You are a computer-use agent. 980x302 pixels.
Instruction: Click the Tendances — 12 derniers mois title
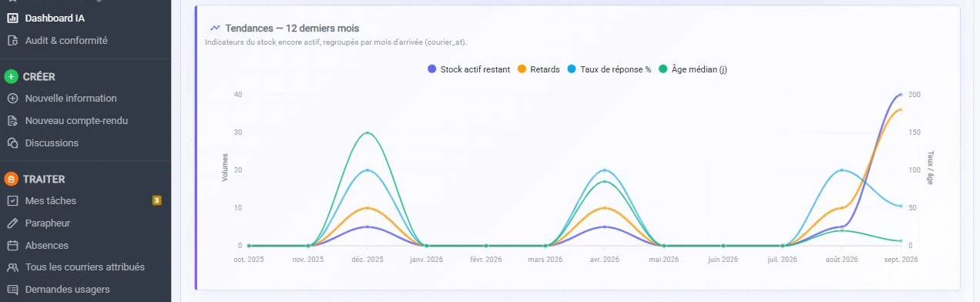pos(292,29)
